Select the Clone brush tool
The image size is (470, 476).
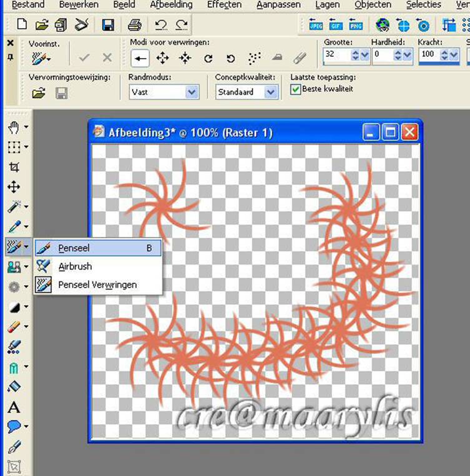[x=14, y=267]
